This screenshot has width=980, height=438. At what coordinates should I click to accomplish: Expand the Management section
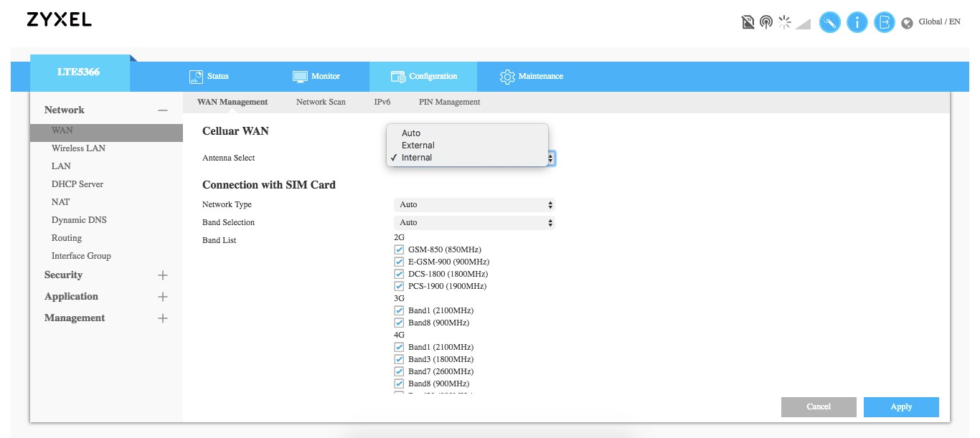163,318
